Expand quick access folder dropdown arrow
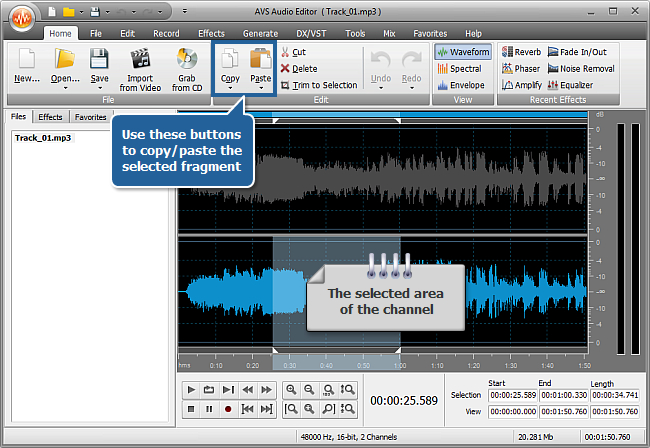Viewport: 650px width, 448px height. tap(81, 12)
